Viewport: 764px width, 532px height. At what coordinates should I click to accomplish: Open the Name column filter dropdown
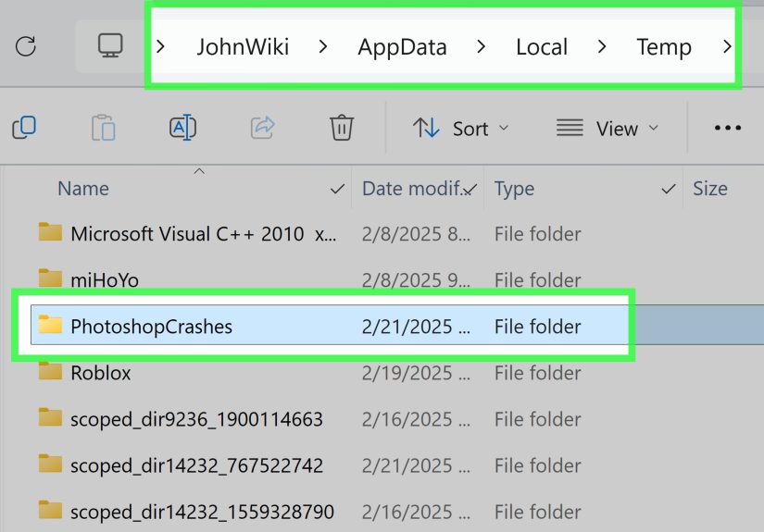pos(337,189)
